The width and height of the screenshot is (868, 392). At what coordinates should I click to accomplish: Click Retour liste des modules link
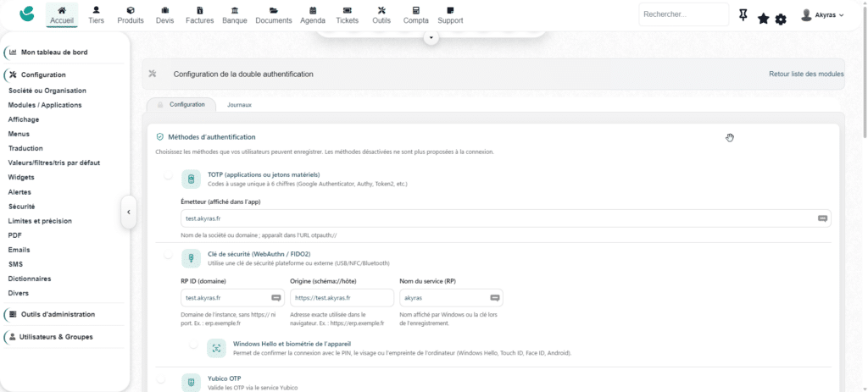point(806,74)
